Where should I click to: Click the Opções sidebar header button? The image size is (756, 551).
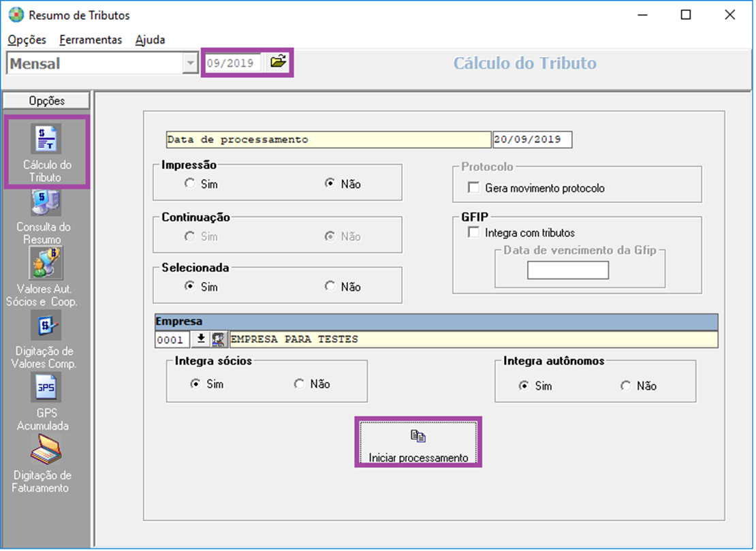point(46,101)
